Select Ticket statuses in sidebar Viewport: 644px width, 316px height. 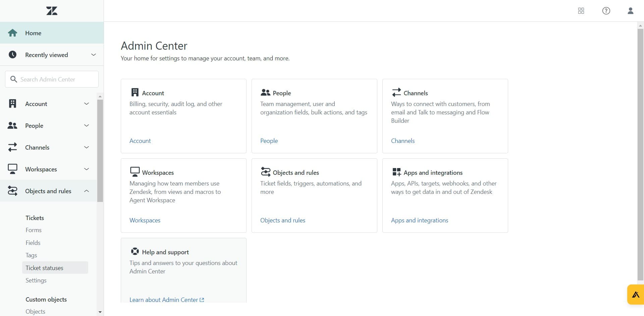[x=44, y=268]
